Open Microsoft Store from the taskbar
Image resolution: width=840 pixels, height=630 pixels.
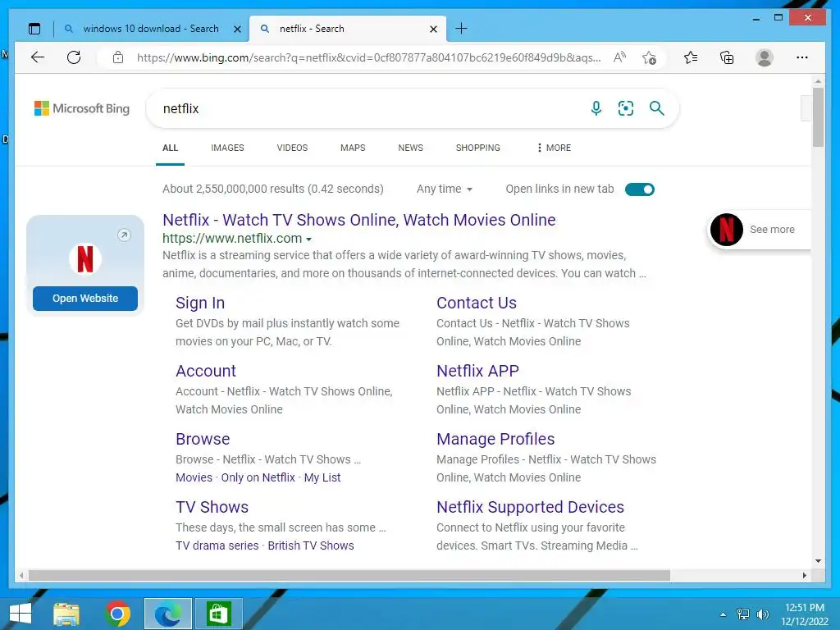pyautogui.click(x=218, y=614)
